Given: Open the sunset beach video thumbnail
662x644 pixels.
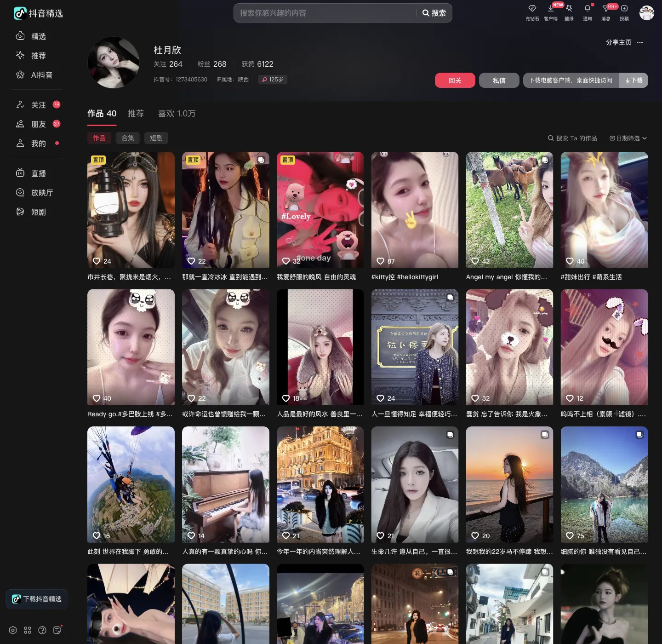Looking at the screenshot, I should click(x=510, y=485).
